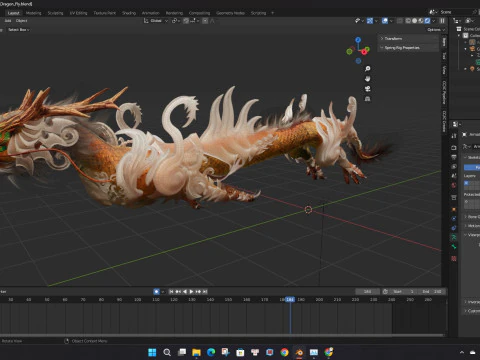480x360 pixels.
Task: Open Microsoft Edge from the taskbar
Action: pos(211,352)
